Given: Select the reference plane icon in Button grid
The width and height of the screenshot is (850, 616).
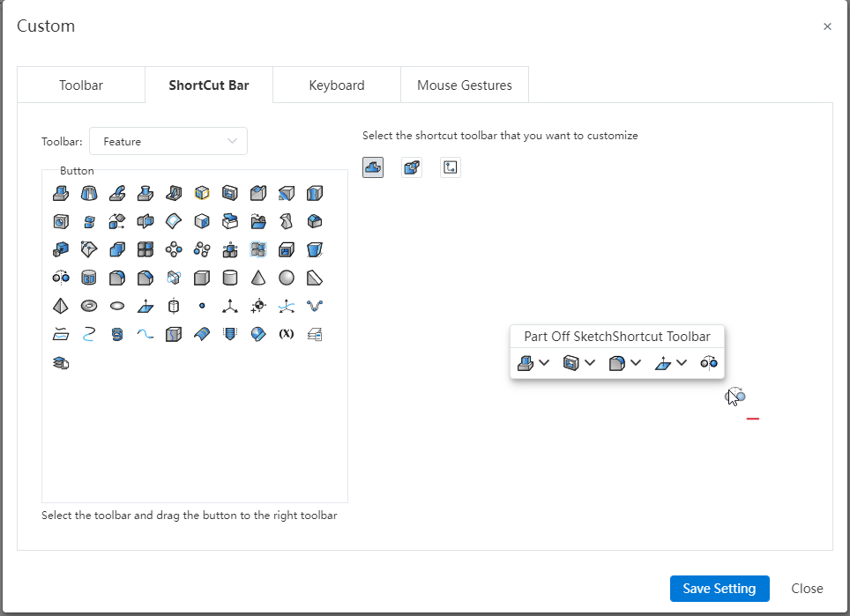Looking at the screenshot, I should (x=145, y=306).
